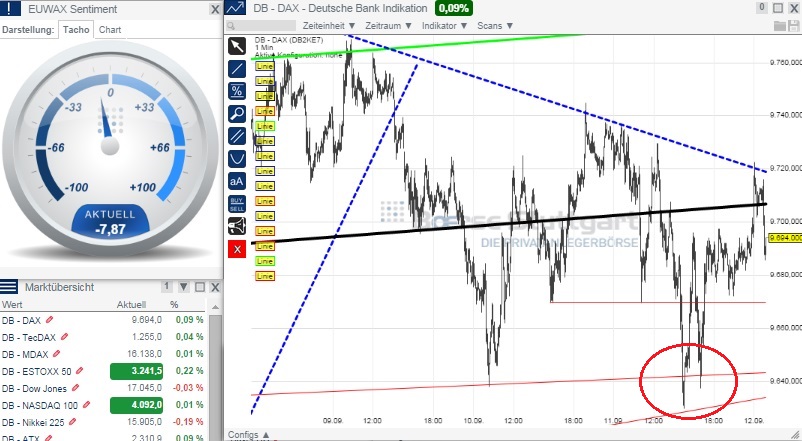Click the number 1 badge in Marktübersicht header
Image resolution: width=802 pixels, height=441 pixels.
pyautogui.click(x=166, y=286)
